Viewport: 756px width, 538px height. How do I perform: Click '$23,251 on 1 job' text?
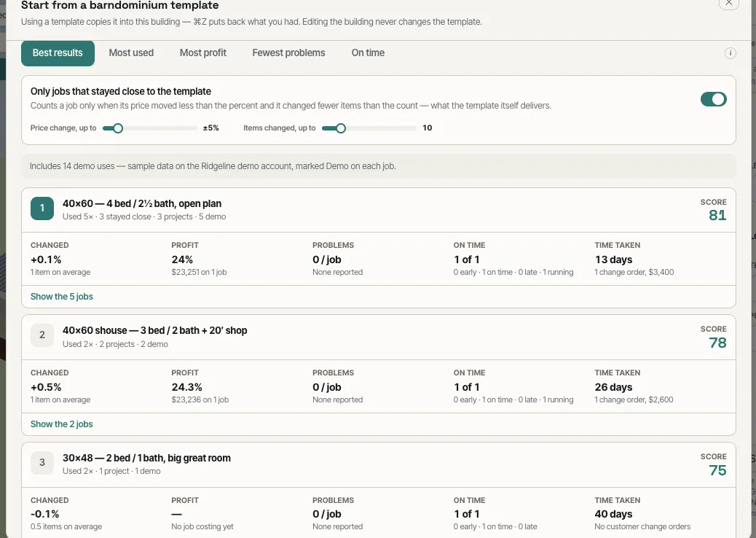pos(199,272)
